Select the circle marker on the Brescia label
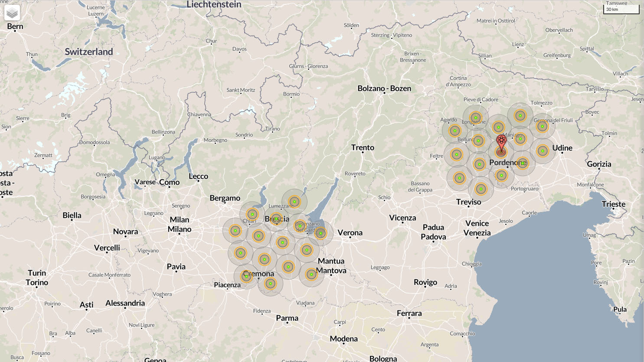Screen dimensions: 644x362 point(276,219)
